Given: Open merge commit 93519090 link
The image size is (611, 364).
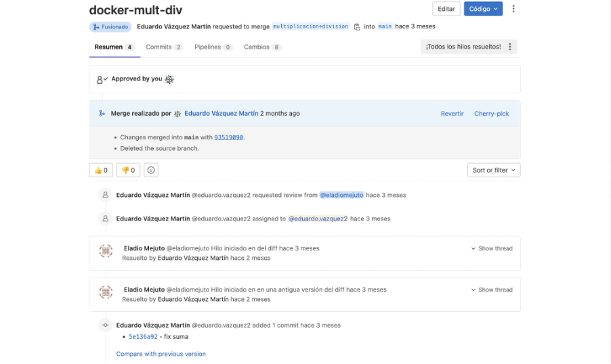Looking at the screenshot, I should (x=228, y=137).
